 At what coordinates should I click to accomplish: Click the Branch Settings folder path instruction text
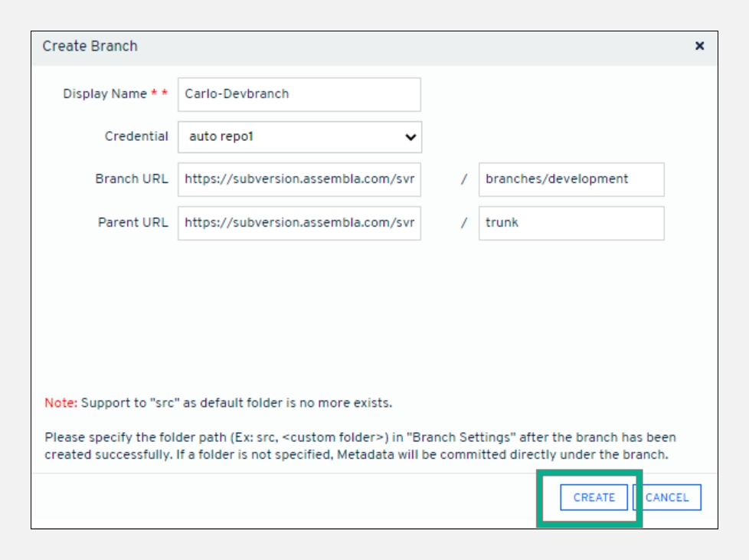click(x=360, y=446)
